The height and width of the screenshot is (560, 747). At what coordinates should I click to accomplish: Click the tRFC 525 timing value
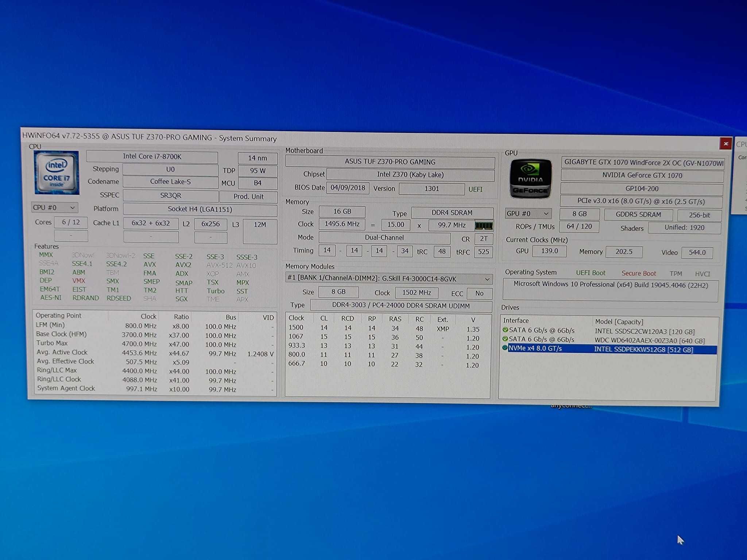pos(484,252)
